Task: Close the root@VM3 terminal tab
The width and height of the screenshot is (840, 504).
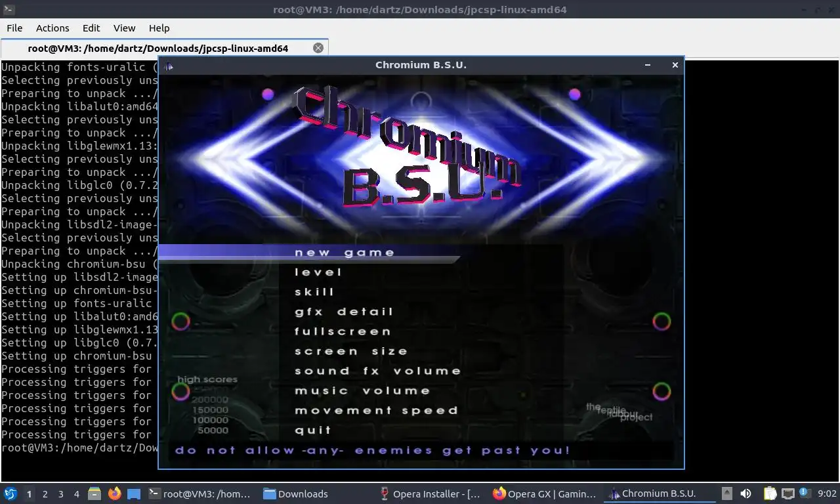Action: 318,48
